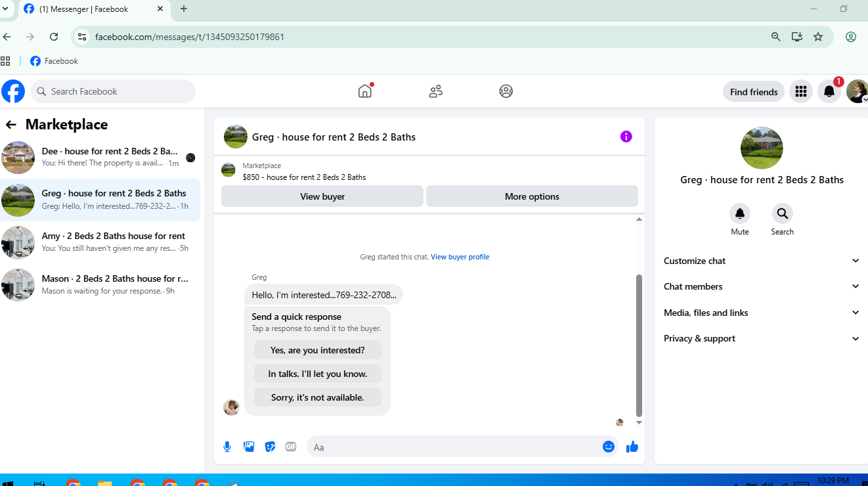View site information icon in address bar

(82, 37)
